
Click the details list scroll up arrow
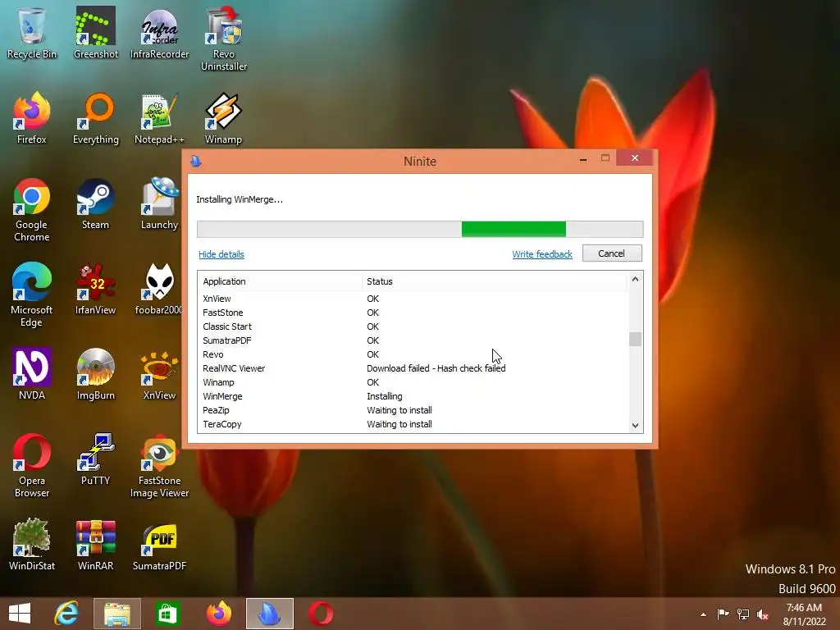tap(635, 279)
